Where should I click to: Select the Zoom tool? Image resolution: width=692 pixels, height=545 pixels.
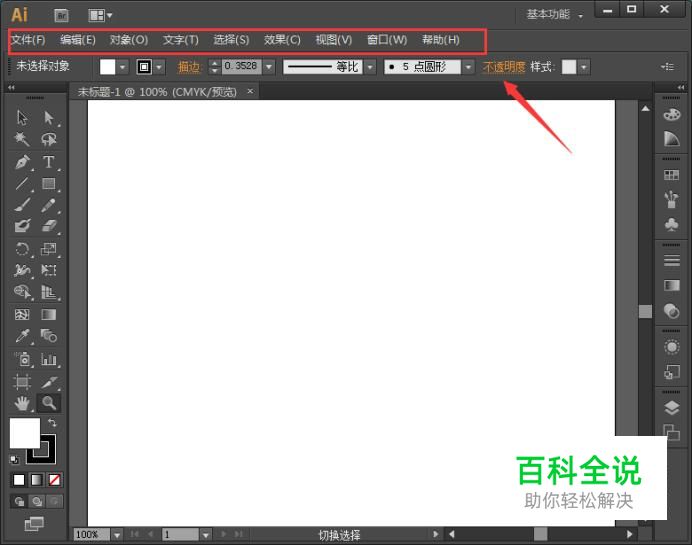(x=49, y=403)
